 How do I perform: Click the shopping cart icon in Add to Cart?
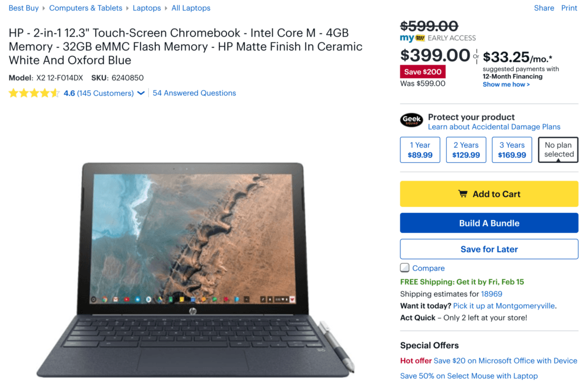click(463, 194)
